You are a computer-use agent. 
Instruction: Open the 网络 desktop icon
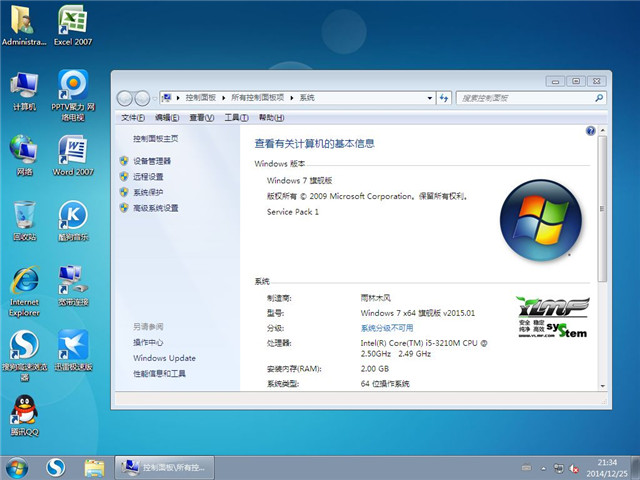(24, 155)
